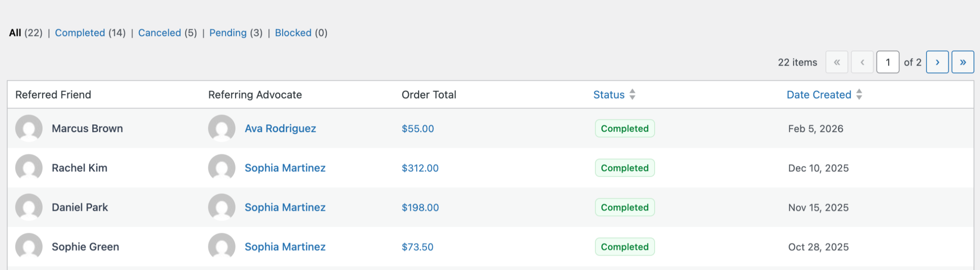Toggle the Status sort arrows
The width and height of the screenshot is (980, 270).
(632, 94)
